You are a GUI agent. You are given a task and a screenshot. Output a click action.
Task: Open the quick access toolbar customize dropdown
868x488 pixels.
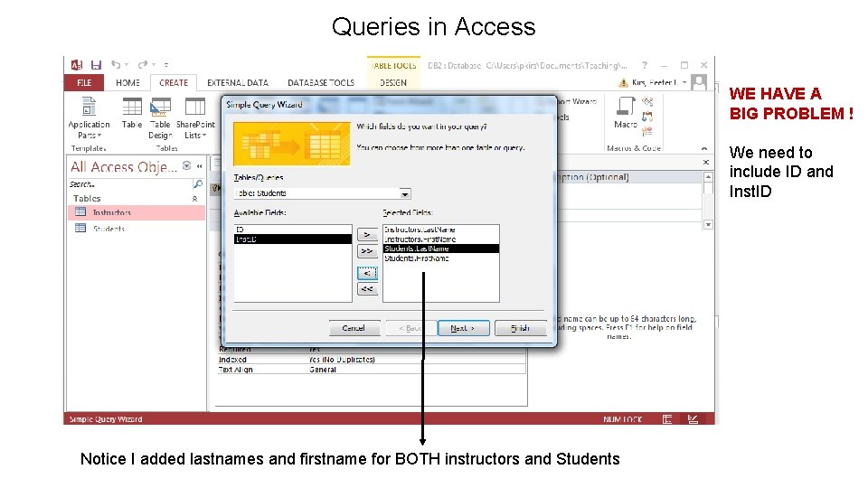(166, 65)
